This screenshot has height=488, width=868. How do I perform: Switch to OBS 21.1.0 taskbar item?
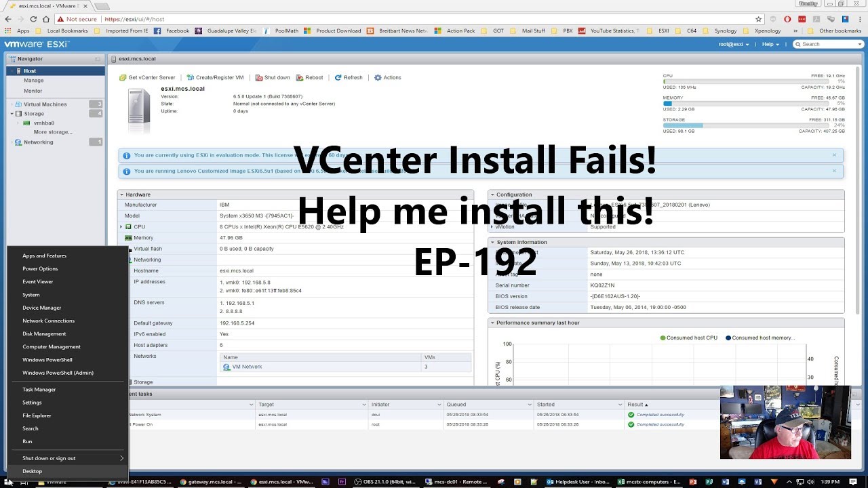tap(384, 482)
